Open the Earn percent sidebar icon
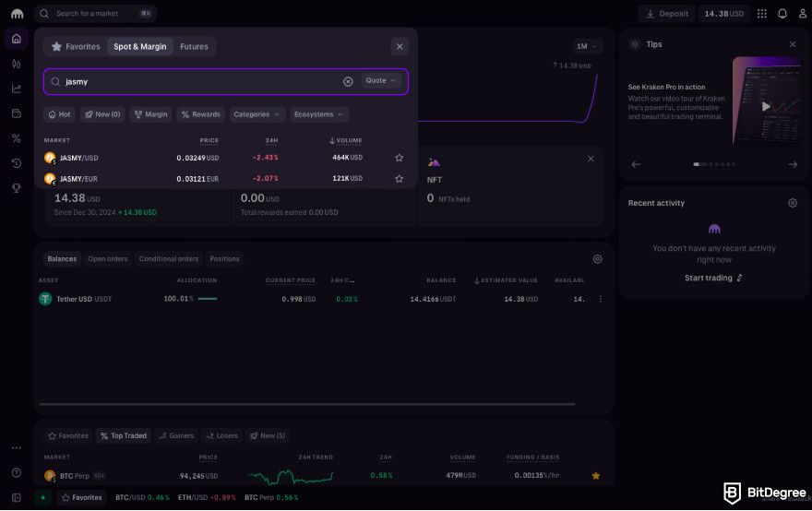Viewport: 812px width, 511px height. pos(17,138)
